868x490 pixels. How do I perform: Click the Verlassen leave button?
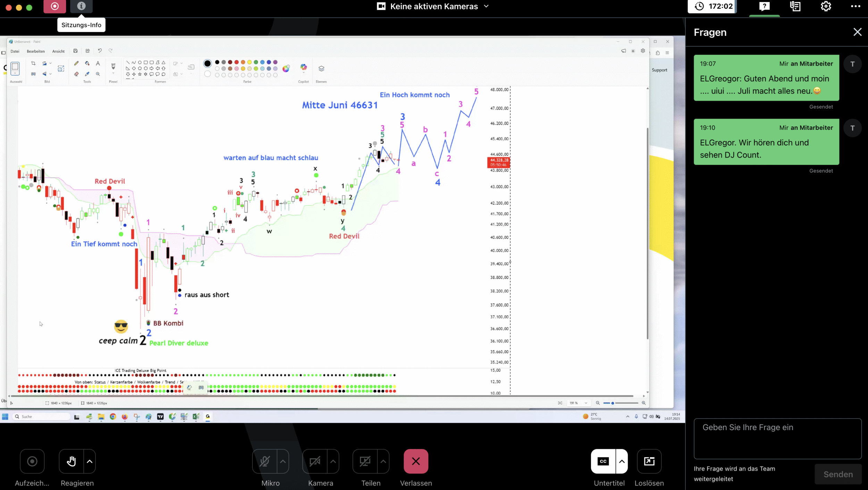pos(416,461)
